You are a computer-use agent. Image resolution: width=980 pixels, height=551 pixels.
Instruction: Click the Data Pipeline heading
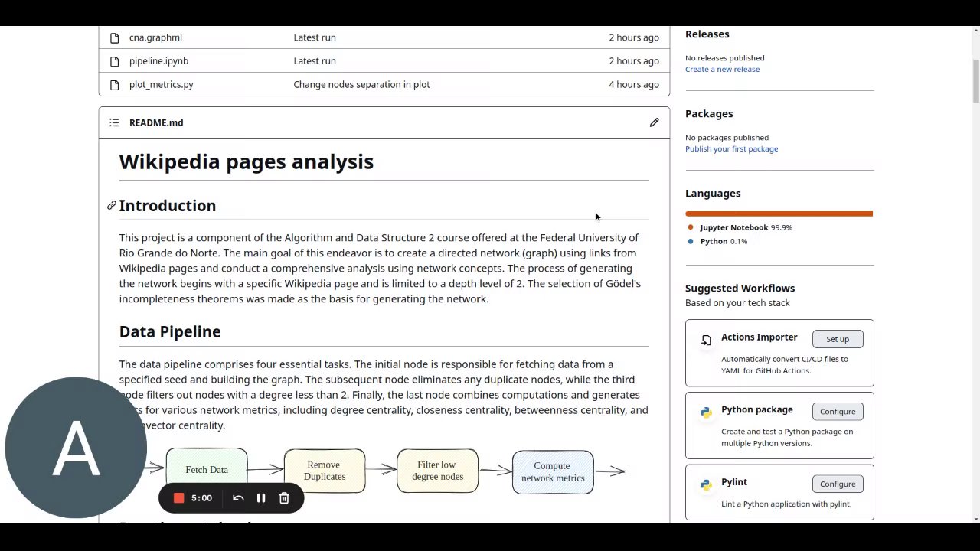[x=170, y=331]
